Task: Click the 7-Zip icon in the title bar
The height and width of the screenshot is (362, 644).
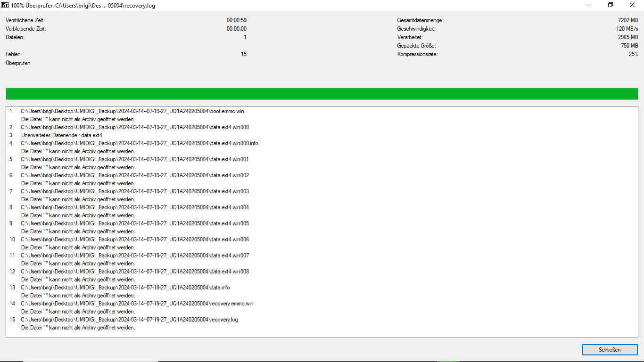Action: tap(5, 5)
